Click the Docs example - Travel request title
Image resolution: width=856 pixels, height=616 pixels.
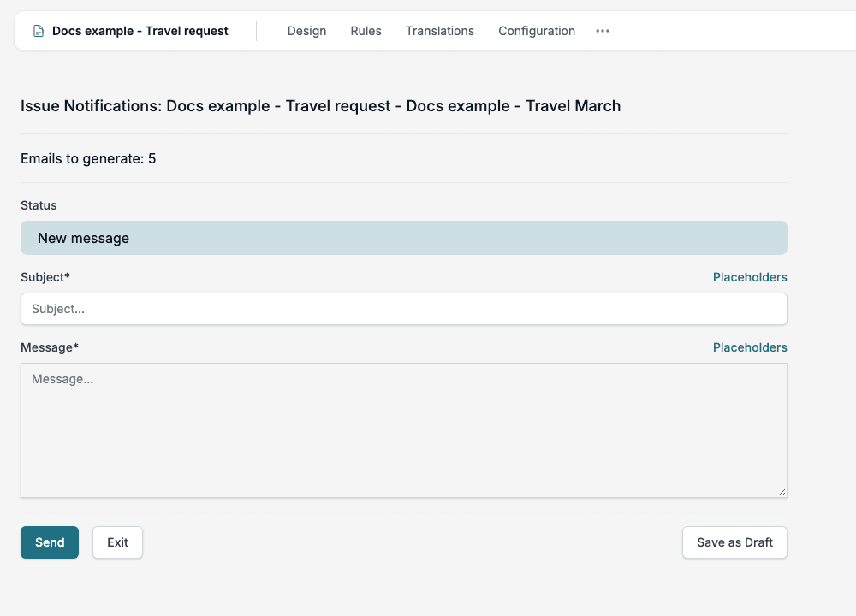click(140, 31)
